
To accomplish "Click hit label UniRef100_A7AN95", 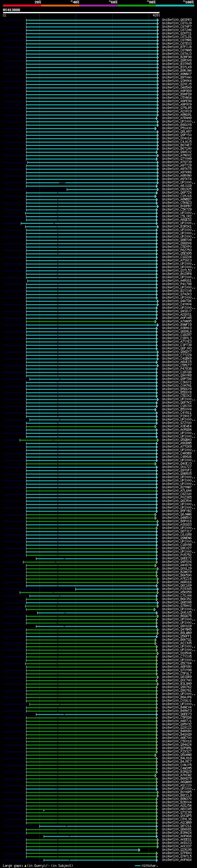I will 177,321.
